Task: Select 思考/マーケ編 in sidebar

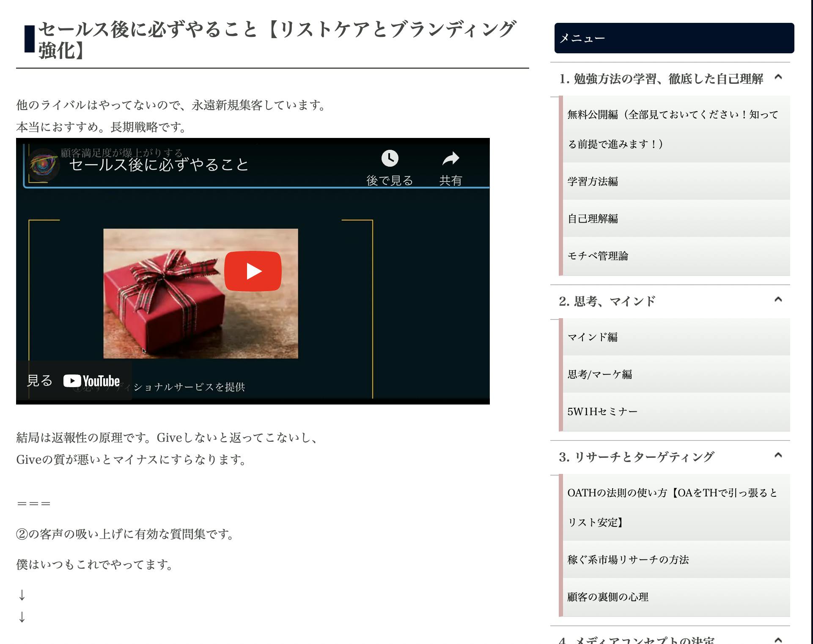Action: click(x=599, y=374)
